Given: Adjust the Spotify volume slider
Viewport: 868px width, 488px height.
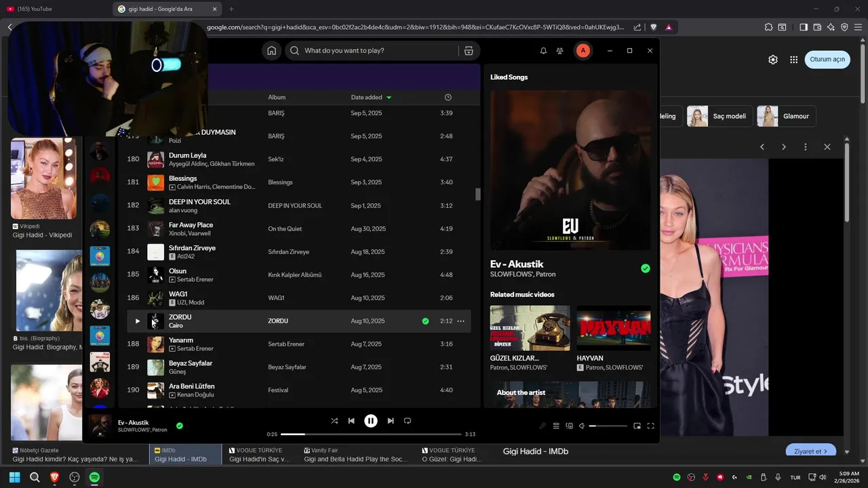Looking at the screenshot, I should [x=608, y=426].
